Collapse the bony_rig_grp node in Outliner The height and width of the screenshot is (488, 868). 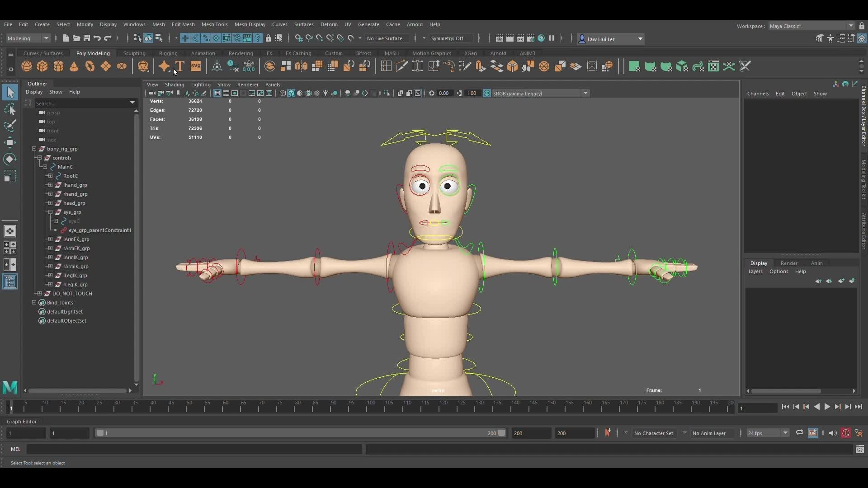coord(34,149)
